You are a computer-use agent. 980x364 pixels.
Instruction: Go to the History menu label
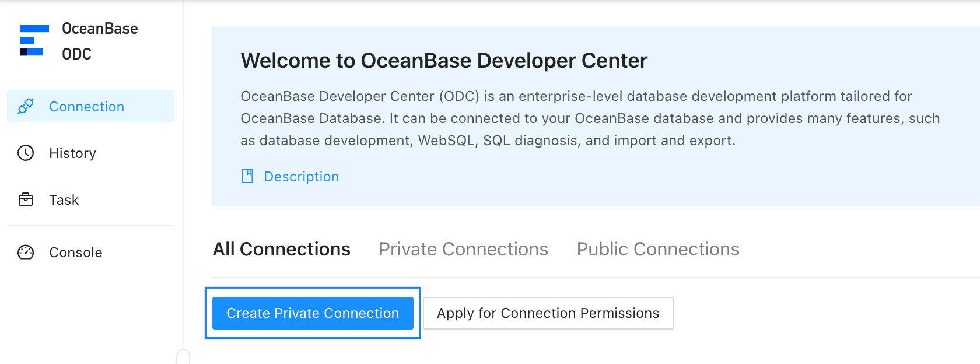click(x=72, y=153)
